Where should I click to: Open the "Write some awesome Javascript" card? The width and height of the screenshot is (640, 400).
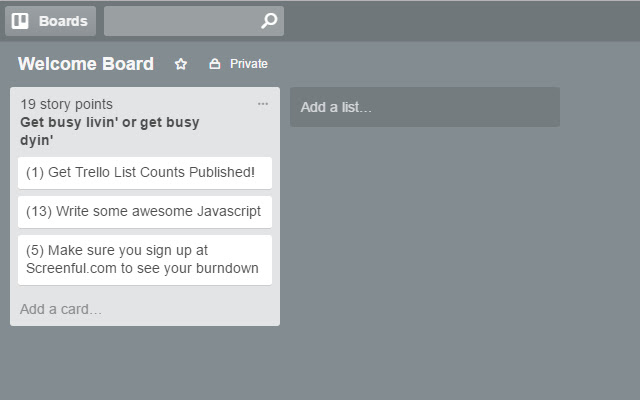point(145,212)
